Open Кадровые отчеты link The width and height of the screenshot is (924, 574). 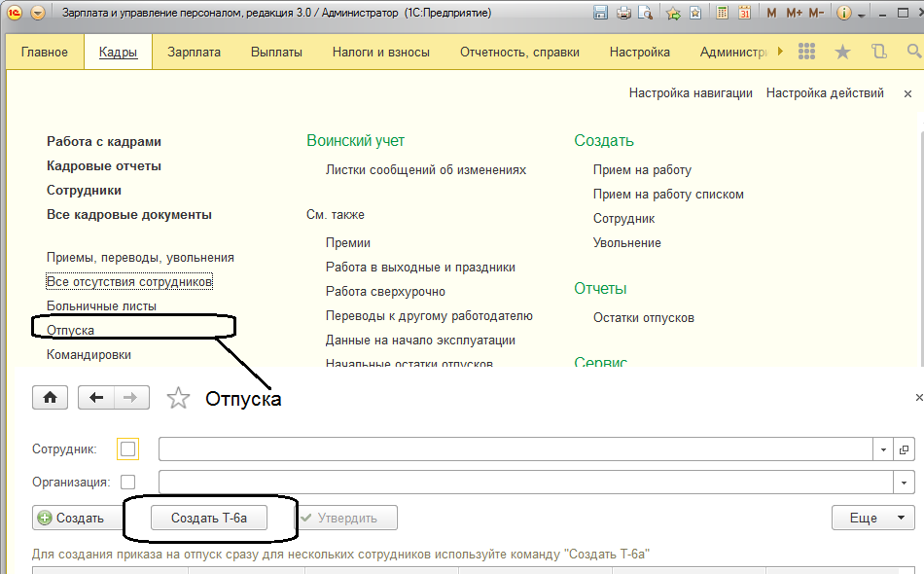click(x=104, y=166)
